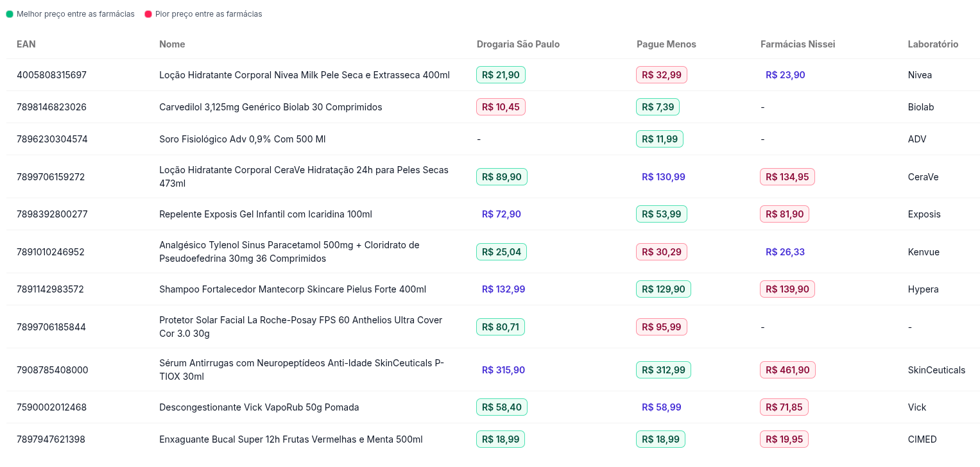Select EAN 7899706185844

(x=51, y=327)
